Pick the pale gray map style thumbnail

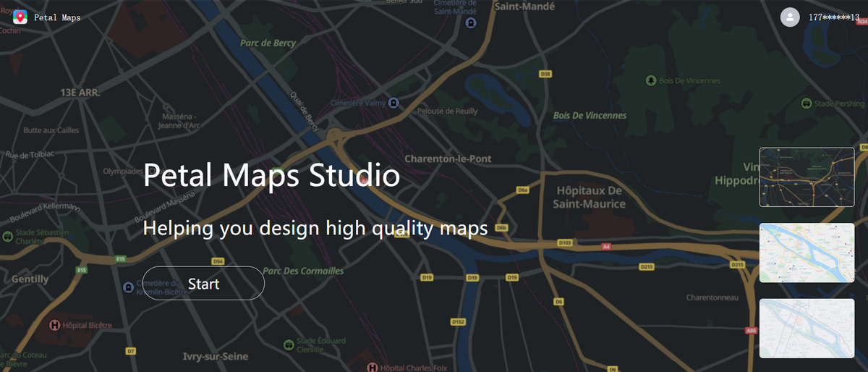pyautogui.click(x=807, y=328)
